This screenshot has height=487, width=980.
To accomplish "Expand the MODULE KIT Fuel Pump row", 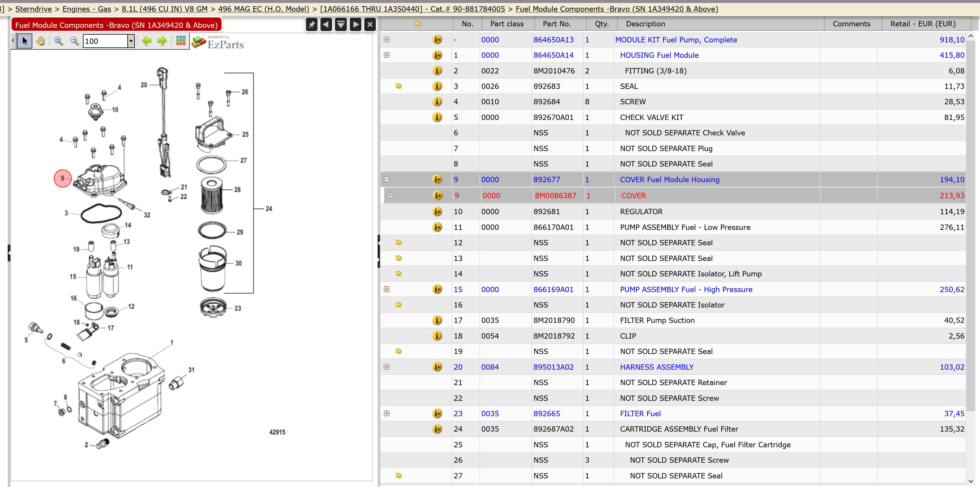I will click(386, 39).
